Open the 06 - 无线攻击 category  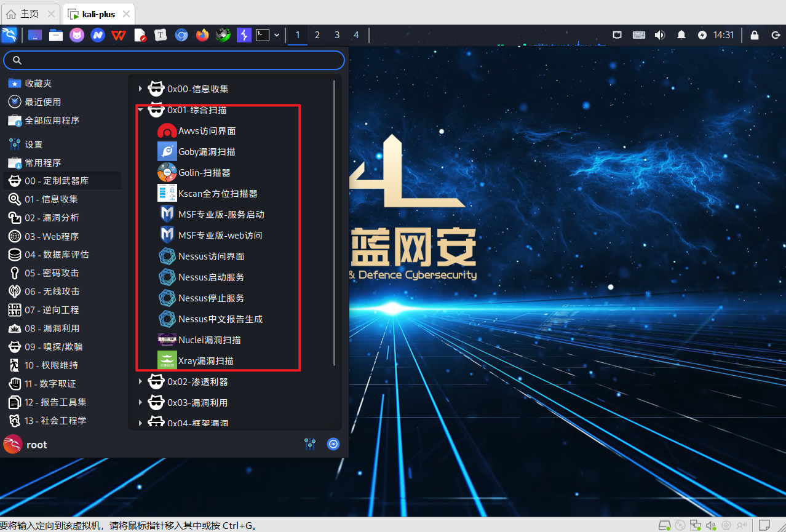(63, 292)
